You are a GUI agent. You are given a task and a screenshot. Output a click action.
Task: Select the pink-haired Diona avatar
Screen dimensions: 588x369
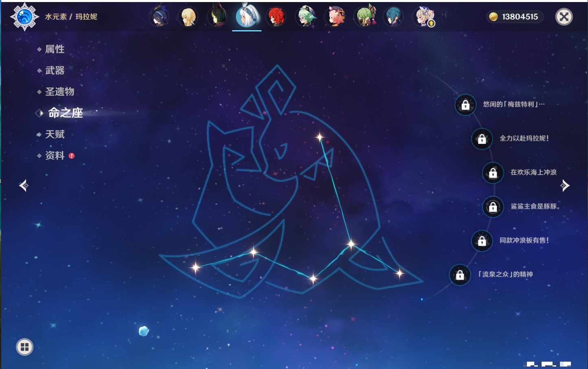click(336, 17)
